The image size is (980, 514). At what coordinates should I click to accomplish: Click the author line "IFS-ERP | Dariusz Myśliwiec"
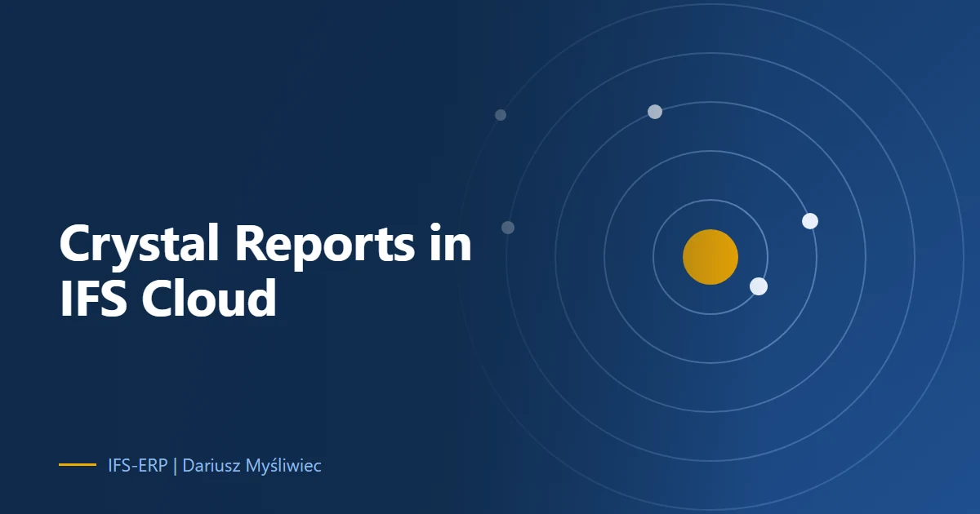(x=215, y=466)
